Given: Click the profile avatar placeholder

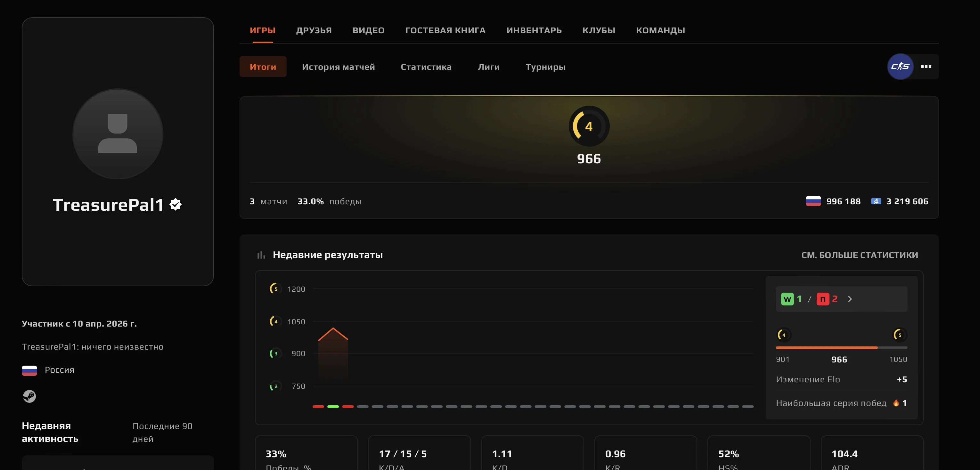Looking at the screenshot, I should point(118,134).
